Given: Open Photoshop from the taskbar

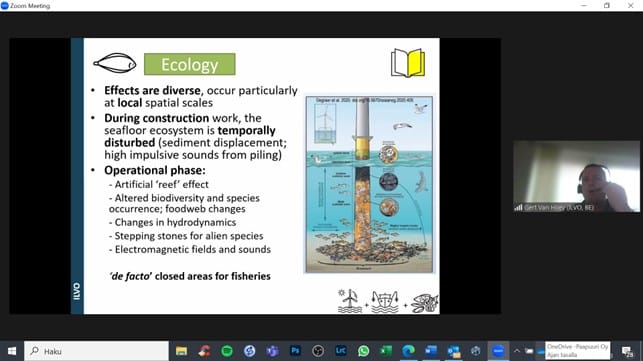Looking at the screenshot, I should [x=295, y=351].
